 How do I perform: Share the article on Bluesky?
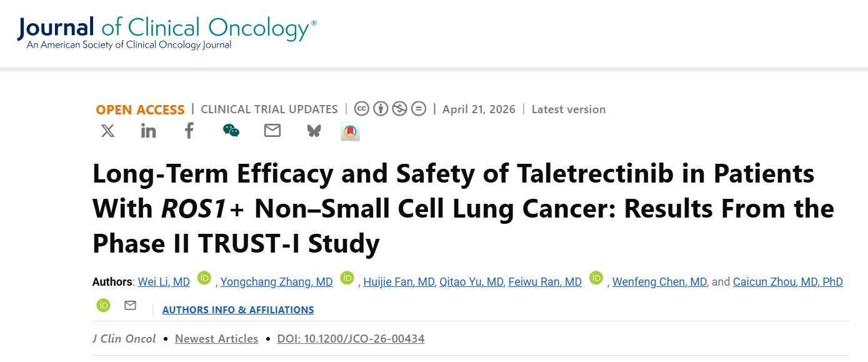pos(314,131)
